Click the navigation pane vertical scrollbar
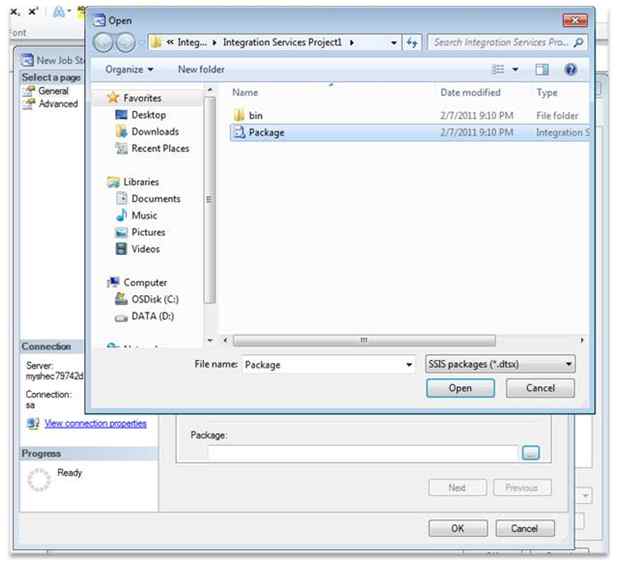This screenshot has width=618, height=567. 210,200
